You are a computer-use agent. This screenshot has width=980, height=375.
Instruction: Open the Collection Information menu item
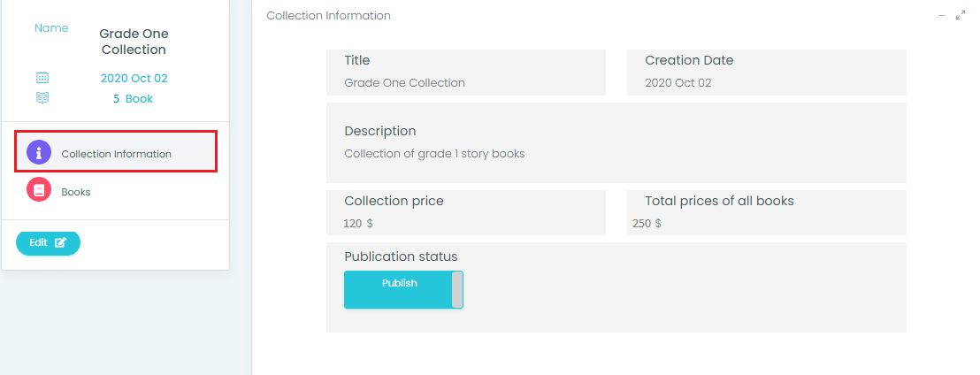coord(116,152)
